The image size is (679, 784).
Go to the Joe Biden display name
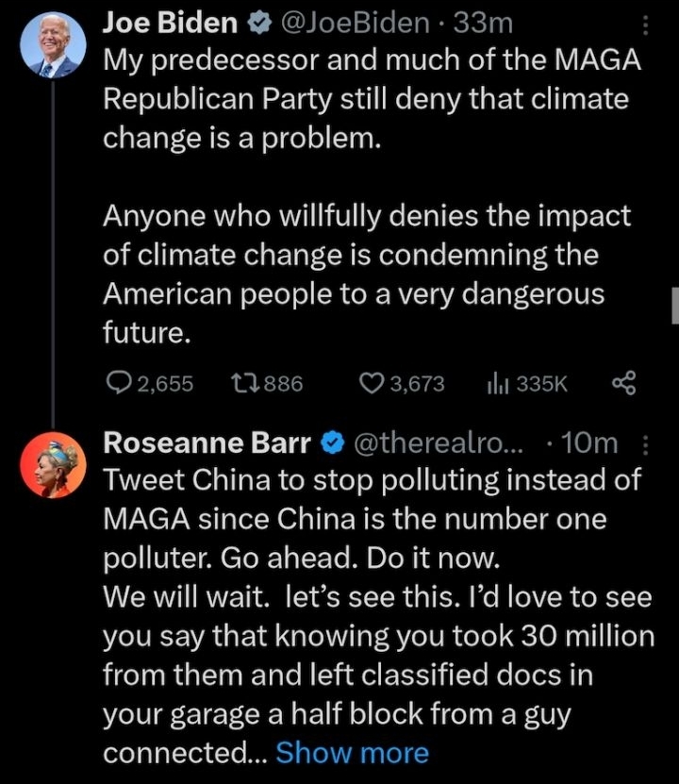168,24
